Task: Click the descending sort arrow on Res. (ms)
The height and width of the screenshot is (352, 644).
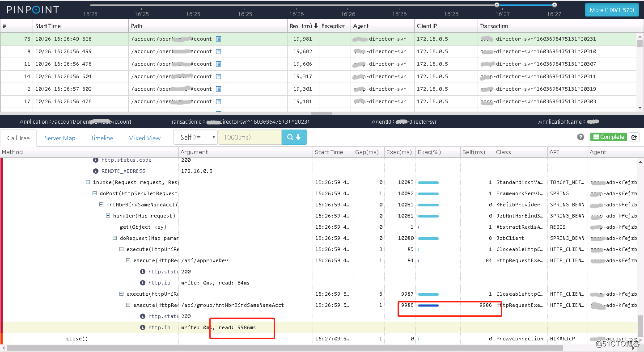Action: (316, 26)
